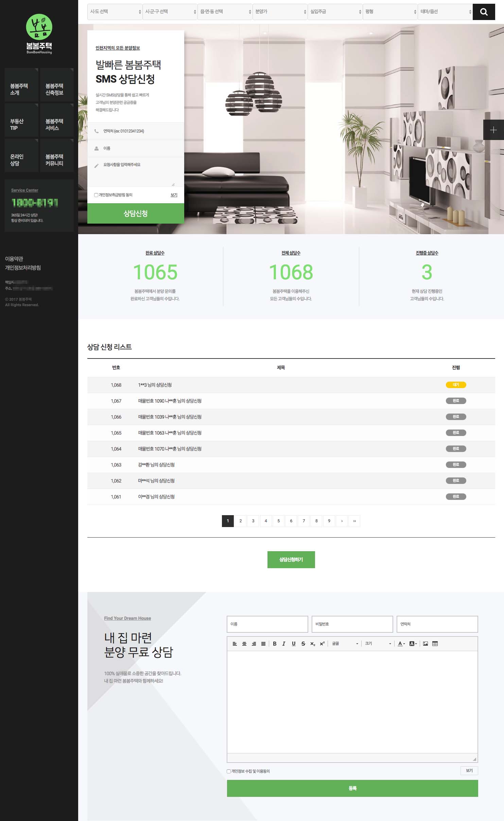Open 온라인 상담 menu tile
Screen dimensions: 504x821
tap(22, 156)
